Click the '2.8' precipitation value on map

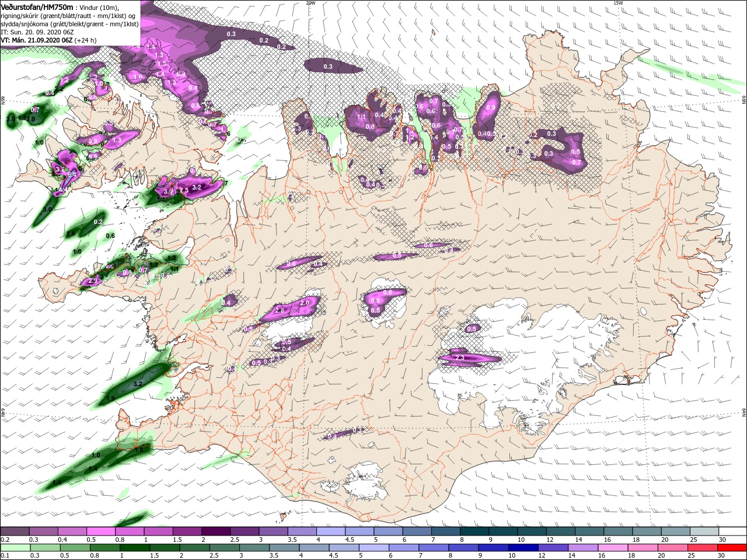279,311
